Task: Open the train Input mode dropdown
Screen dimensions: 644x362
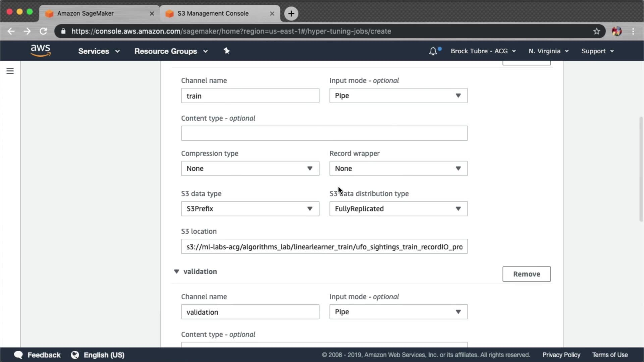Action: click(x=398, y=96)
